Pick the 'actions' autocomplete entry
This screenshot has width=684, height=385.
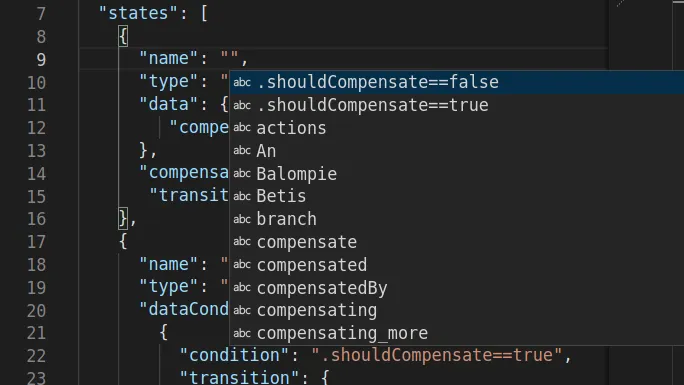pos(457,128)
